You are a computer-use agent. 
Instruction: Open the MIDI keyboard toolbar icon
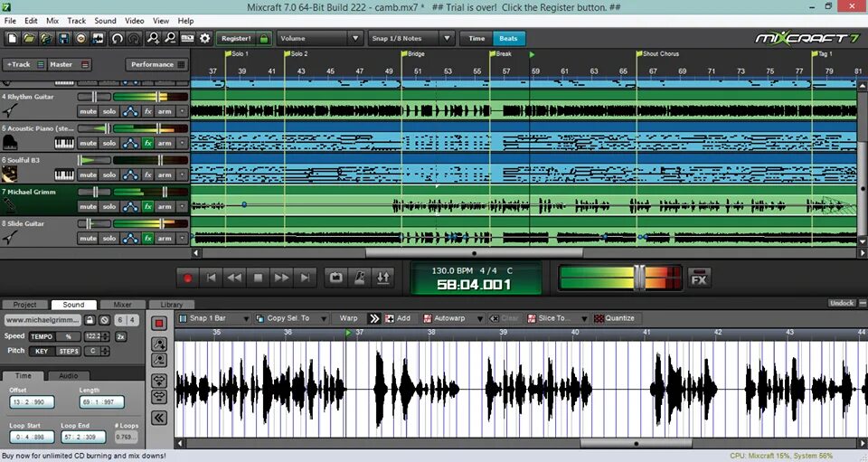point(188,38)
